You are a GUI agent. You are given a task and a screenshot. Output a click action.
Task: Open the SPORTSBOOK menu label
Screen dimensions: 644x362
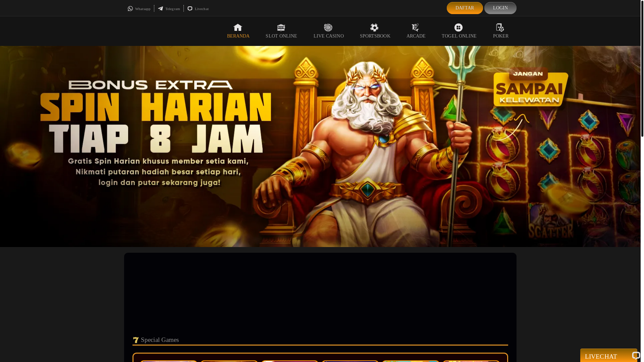point(375,36)
